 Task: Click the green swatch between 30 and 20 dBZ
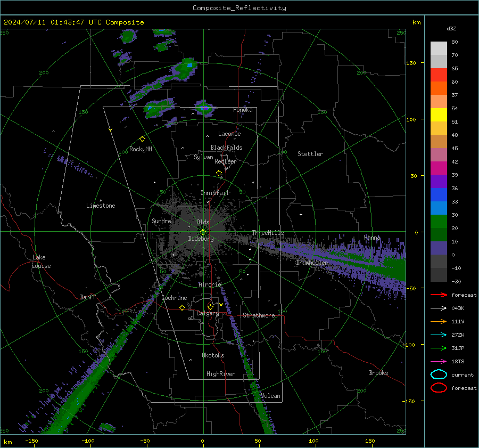click(x=439, y=222)
